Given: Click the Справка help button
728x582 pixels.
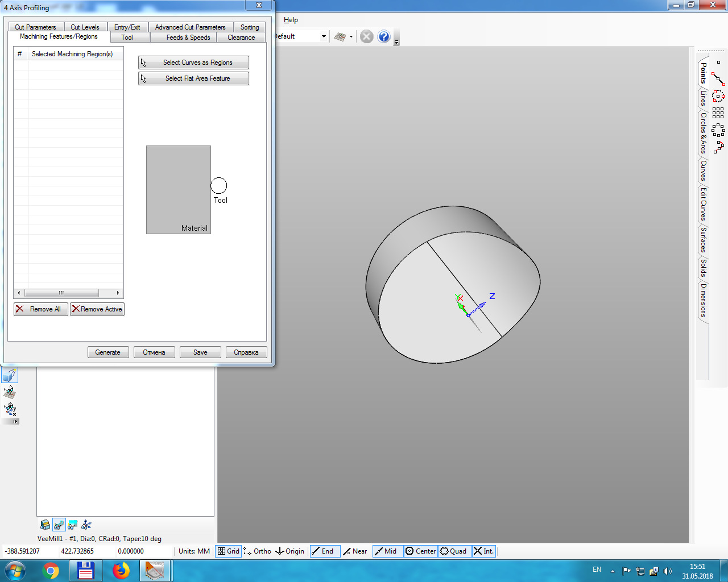Looking at the screenshot, I should point(246,352).
